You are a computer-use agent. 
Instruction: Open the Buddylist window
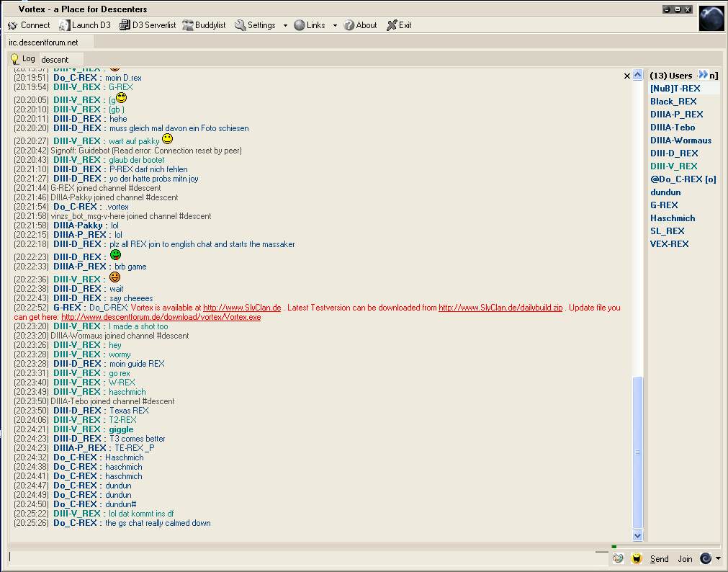(204, 25)
